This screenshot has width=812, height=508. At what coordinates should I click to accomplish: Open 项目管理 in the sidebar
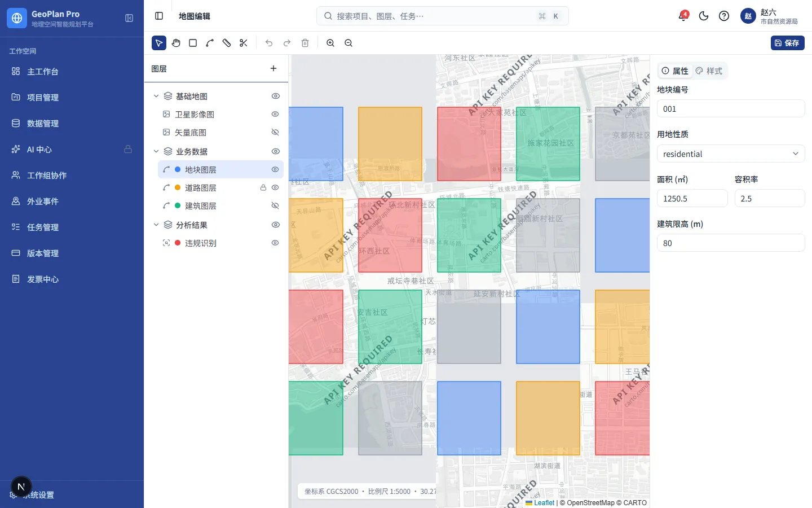point(72,98)
